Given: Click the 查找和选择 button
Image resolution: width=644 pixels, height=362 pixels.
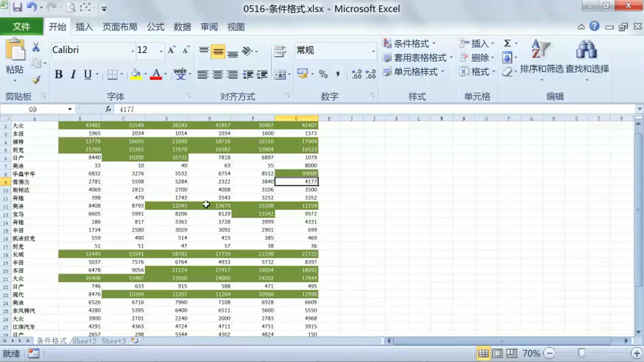Looking at the screenshot, I should pos(587,60).
